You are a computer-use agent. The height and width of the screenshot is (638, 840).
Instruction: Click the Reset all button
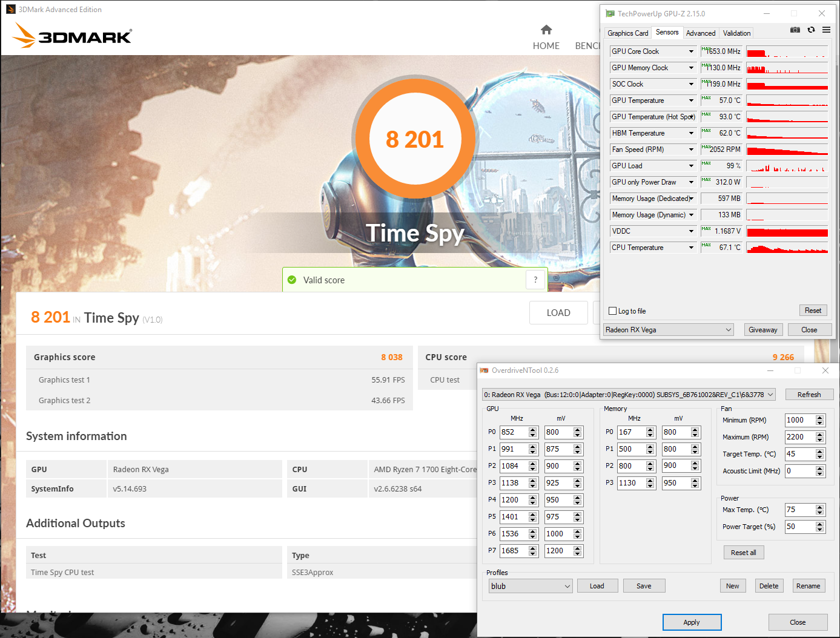(x=743, y=553)
